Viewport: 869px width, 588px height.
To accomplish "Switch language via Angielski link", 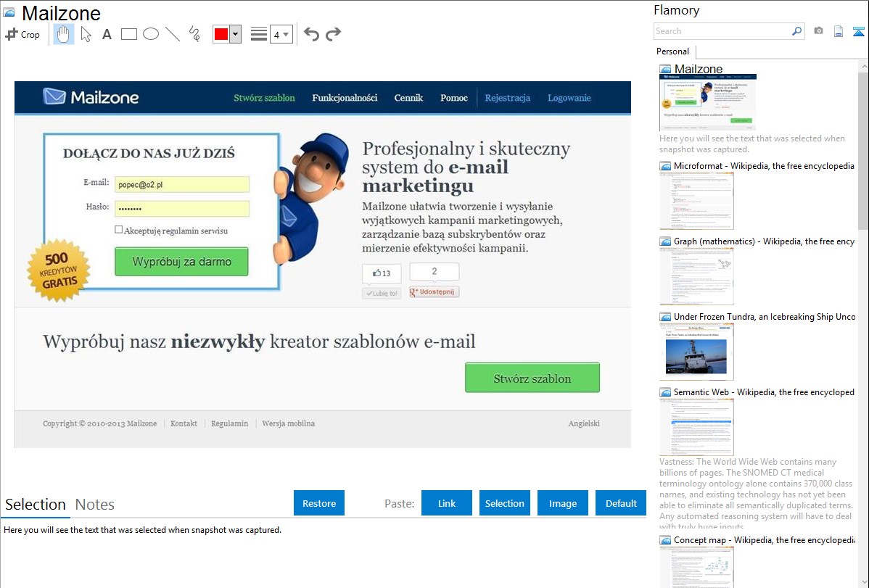I will point(584,423).
